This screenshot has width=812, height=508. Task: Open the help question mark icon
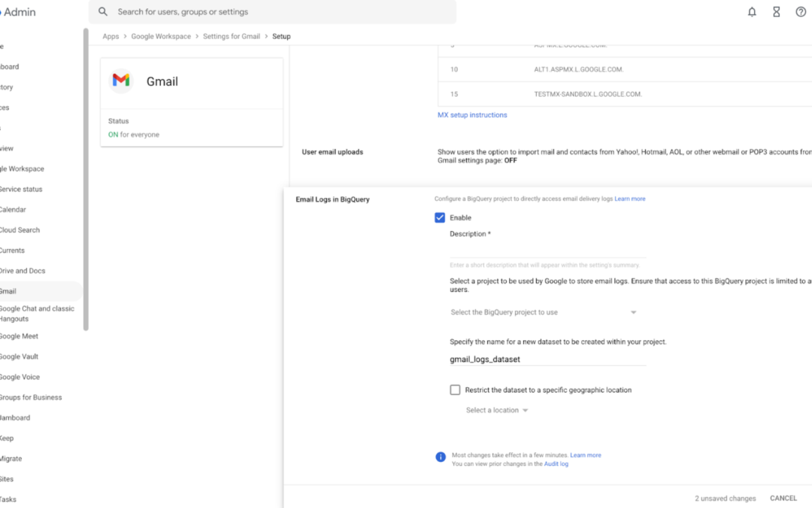801,12
